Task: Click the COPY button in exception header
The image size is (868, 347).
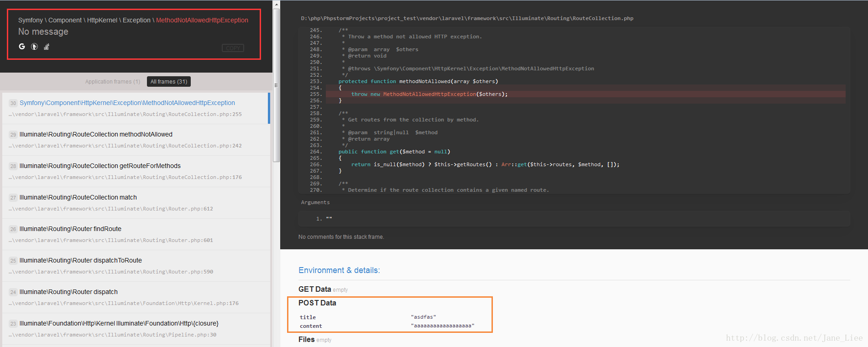Action: (233, 48)
